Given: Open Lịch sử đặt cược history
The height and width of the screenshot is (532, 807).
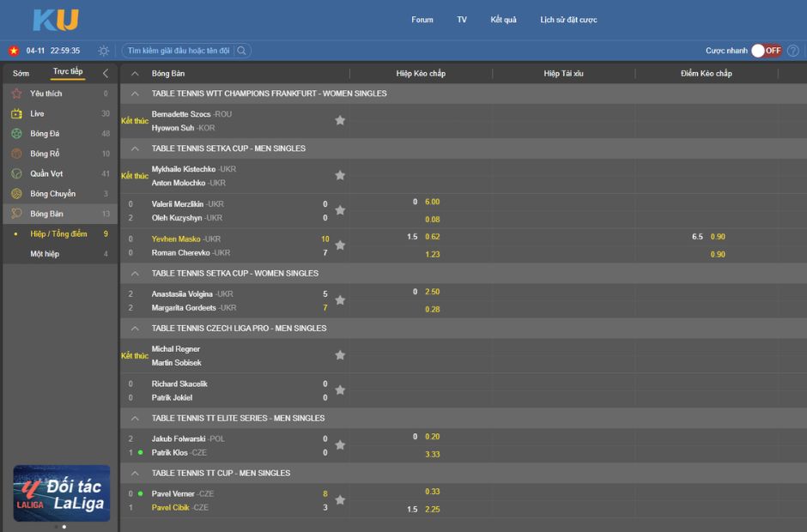Looking at the screenshot, I should (568, 20).
